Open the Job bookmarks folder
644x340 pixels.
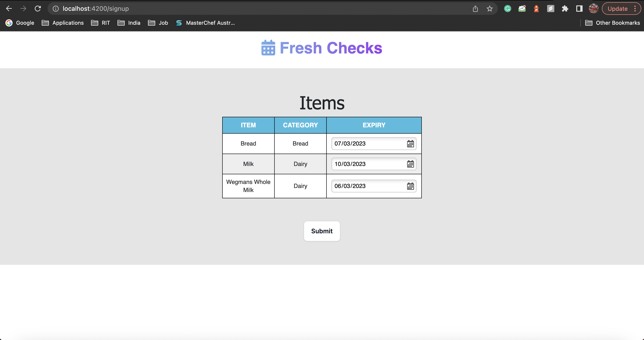(158, 23)
